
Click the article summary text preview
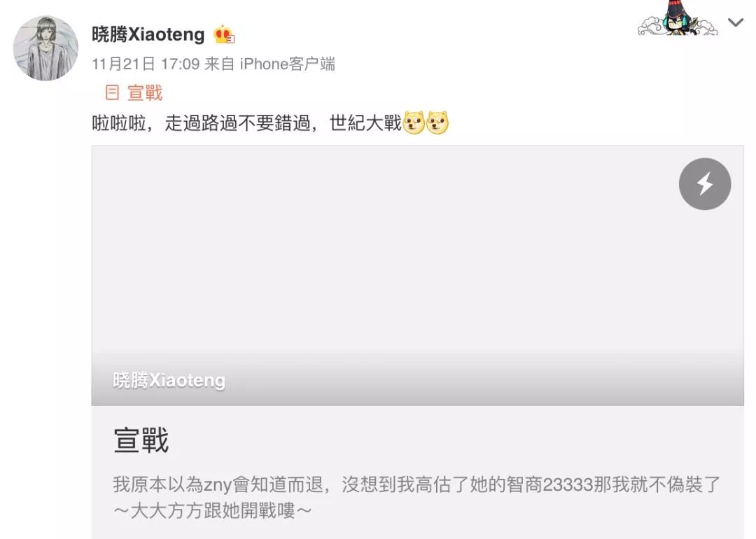[x=416, y=497]
